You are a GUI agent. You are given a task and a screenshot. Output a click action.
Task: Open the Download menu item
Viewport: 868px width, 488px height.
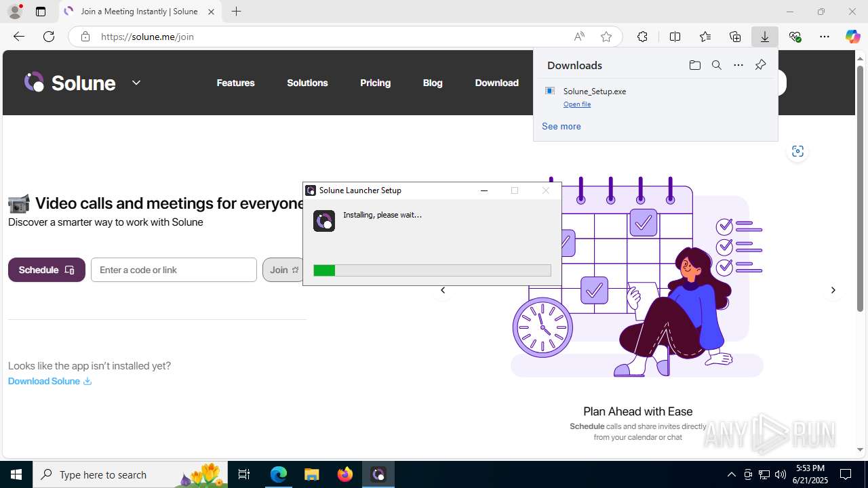point(496,83)
